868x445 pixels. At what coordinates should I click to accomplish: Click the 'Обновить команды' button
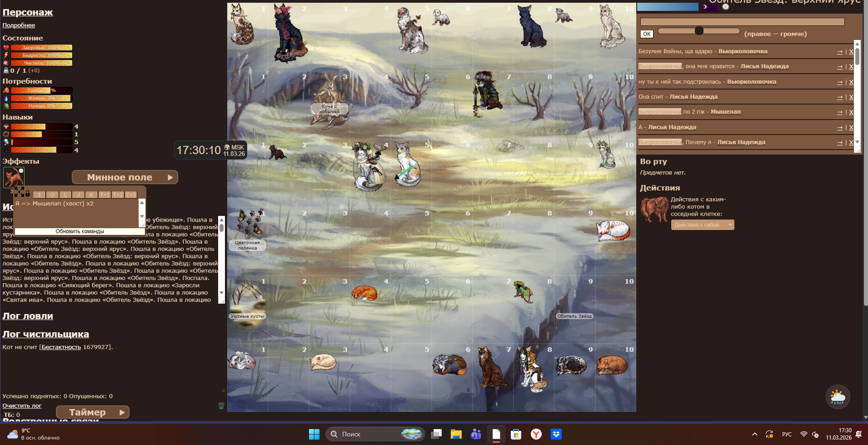80,231
